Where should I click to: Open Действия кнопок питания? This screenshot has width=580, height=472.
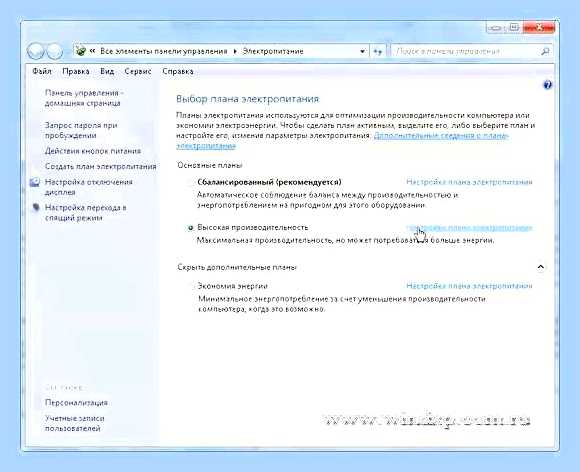tap(93, 151)
